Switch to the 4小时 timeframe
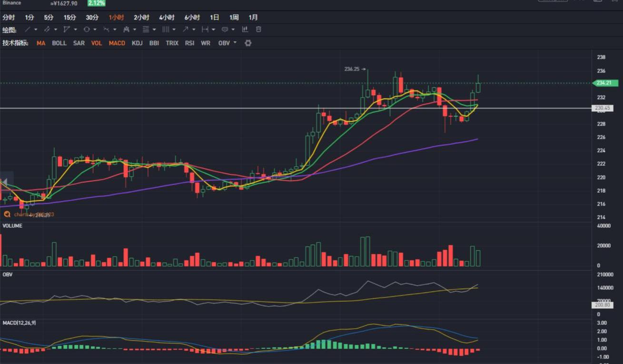The image size is (623, 364). pyautogui.click(x=167, y=18)
